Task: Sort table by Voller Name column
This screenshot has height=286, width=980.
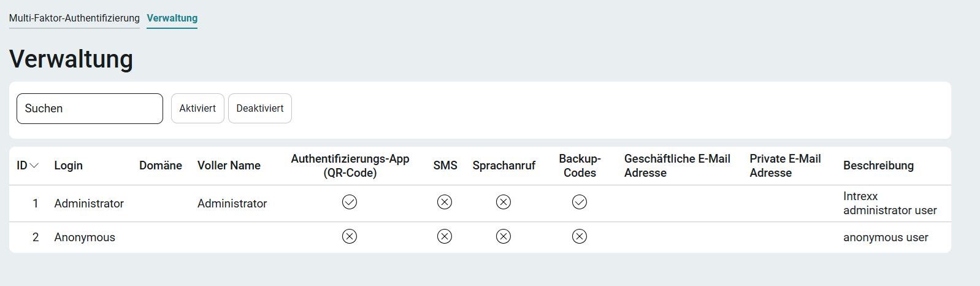Action: pos(229,165)
